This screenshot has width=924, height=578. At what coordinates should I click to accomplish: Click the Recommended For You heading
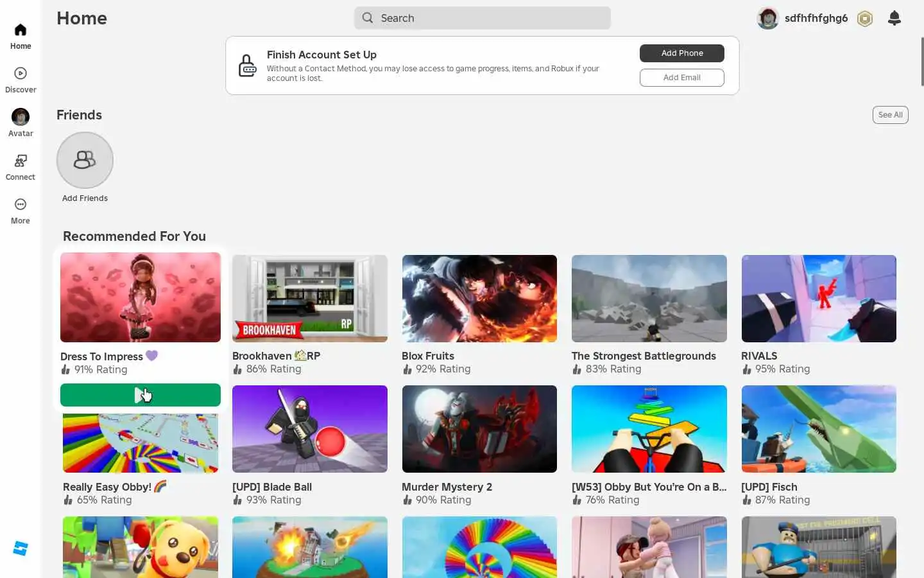click(x=134, y=236)
